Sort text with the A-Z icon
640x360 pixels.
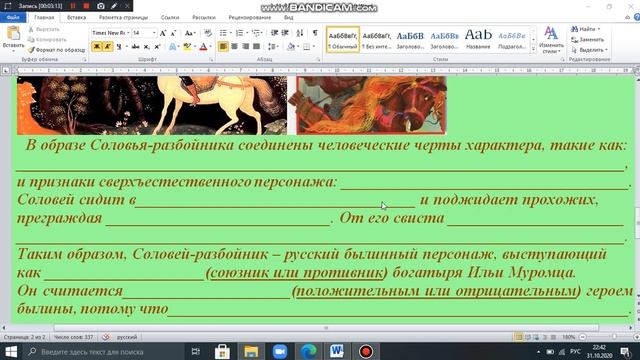click(x=300, y=33)
